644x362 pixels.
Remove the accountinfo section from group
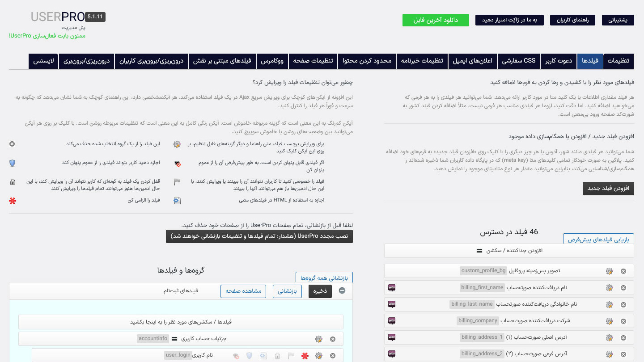[x=333, y=339]
